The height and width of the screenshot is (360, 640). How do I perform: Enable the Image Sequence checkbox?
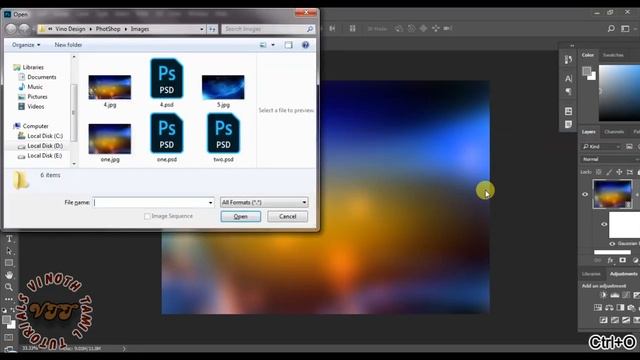(x=147, y=216)
